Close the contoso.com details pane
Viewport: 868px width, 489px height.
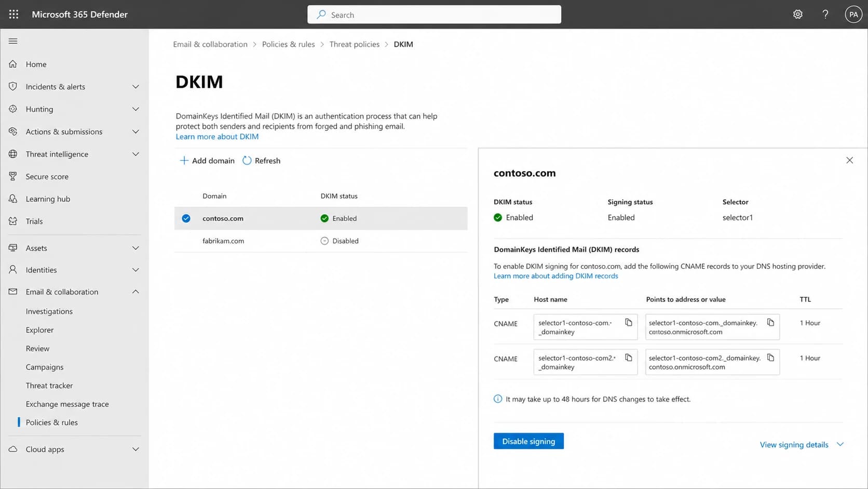click(x=850, y=160)
